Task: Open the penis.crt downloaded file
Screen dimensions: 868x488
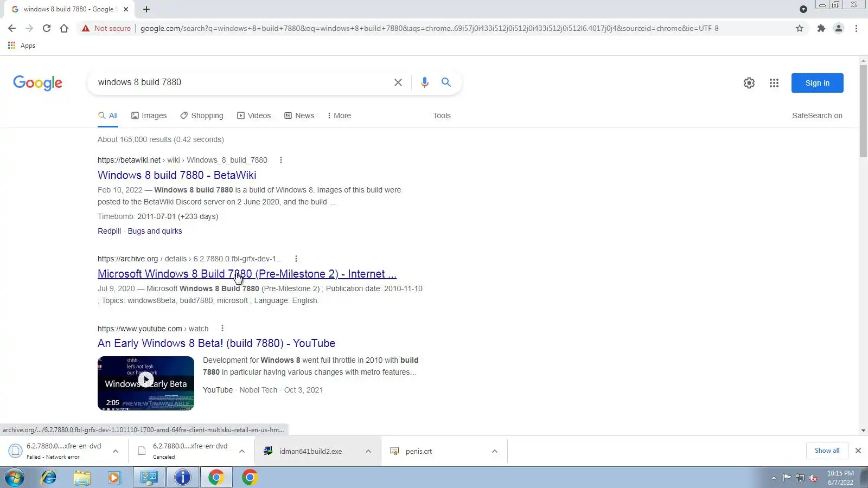Action: pos(419,451)
